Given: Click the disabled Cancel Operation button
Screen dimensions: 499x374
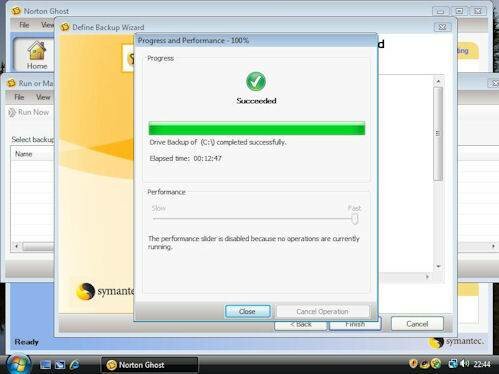Looking at the screenshot, I should pos(322,311).
